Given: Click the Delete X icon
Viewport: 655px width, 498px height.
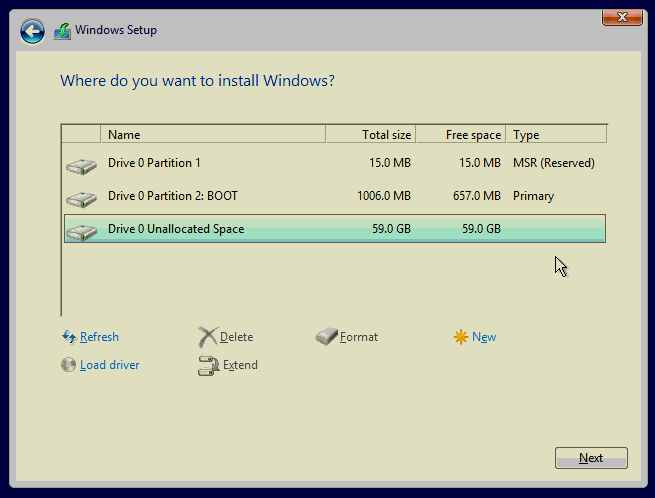Looking at the screenshot, I should 207,337.
